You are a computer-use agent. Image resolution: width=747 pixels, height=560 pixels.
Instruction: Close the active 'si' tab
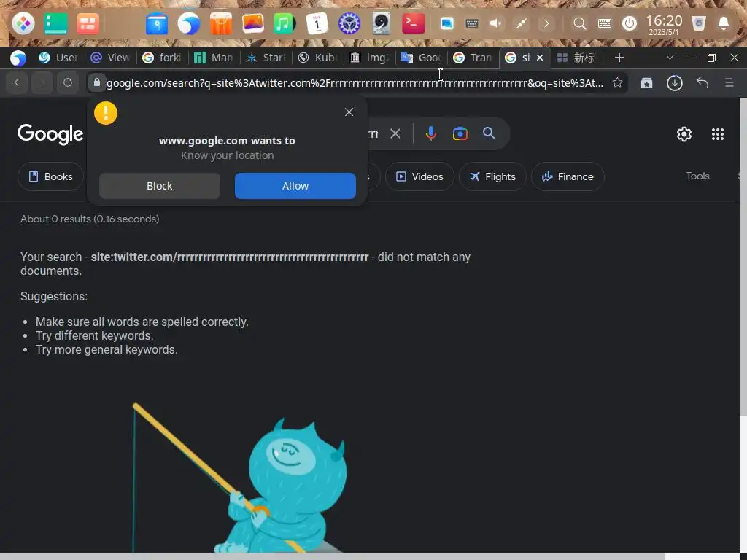click(540, 58)
